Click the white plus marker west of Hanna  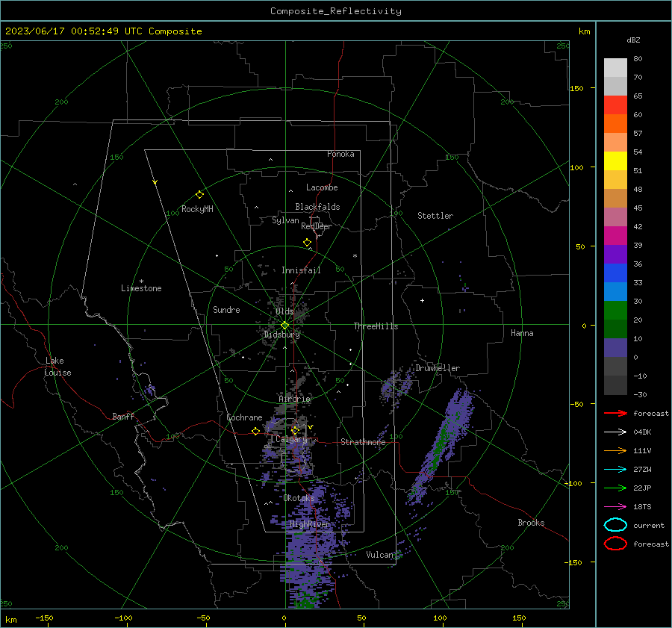422,300
